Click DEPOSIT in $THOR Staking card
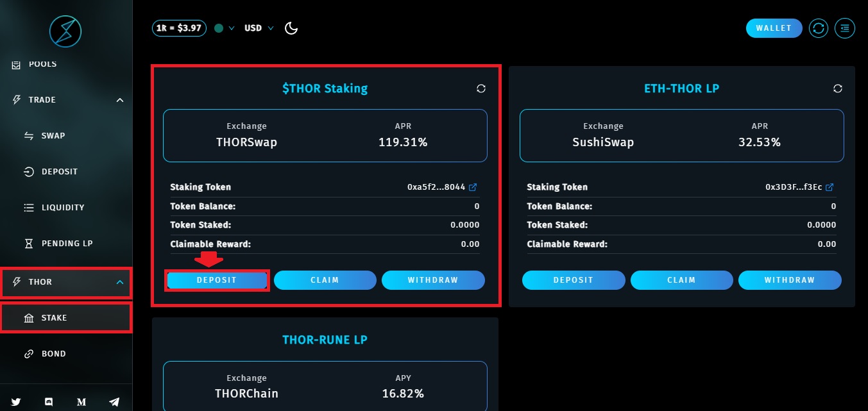 click(217, 280)
